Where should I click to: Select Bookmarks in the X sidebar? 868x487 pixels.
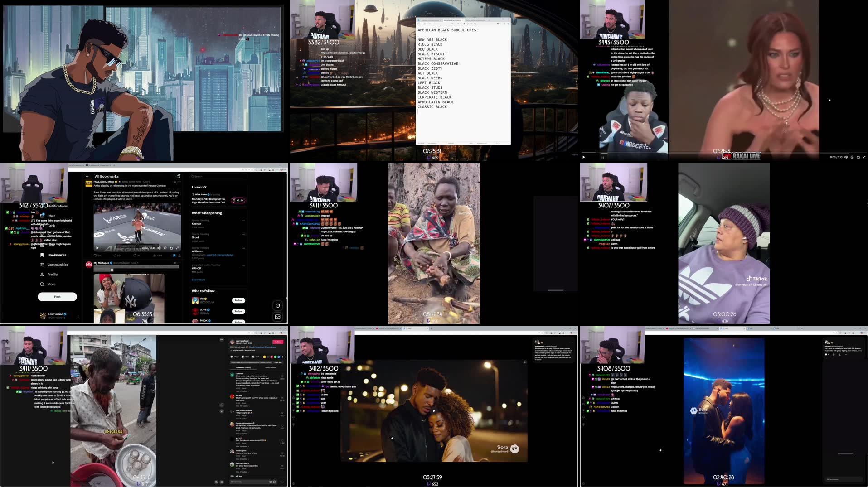pos(57,255)
